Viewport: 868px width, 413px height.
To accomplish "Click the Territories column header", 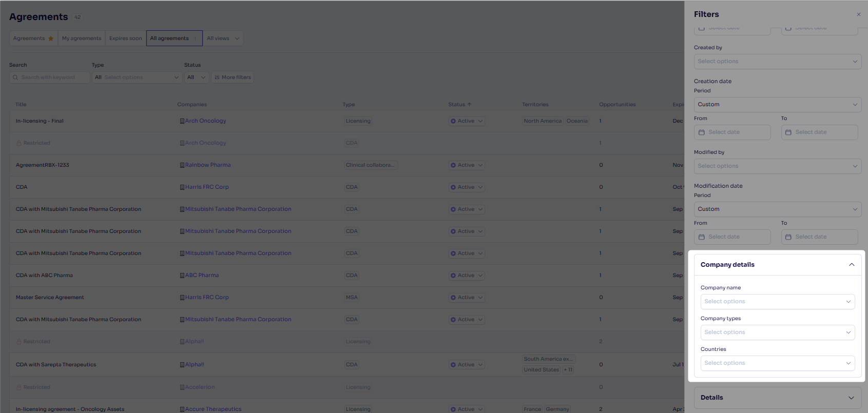I will point(535,105).
